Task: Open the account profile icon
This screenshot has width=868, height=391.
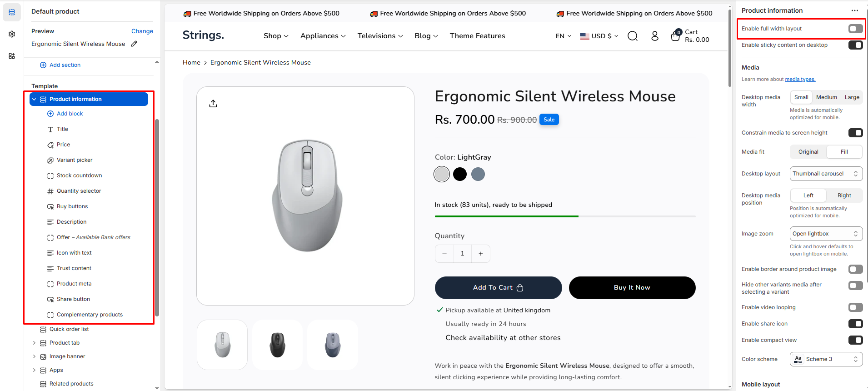Action: [x=654, y=36]
